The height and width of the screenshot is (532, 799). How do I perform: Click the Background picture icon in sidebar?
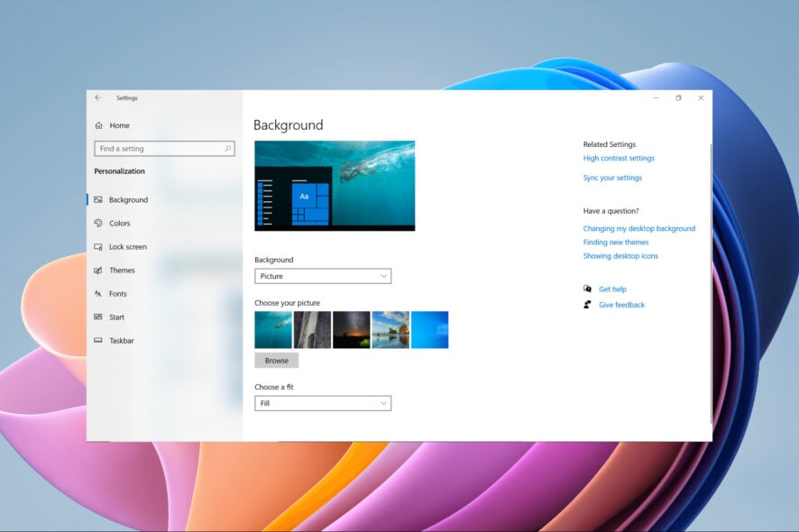(98, 200)
